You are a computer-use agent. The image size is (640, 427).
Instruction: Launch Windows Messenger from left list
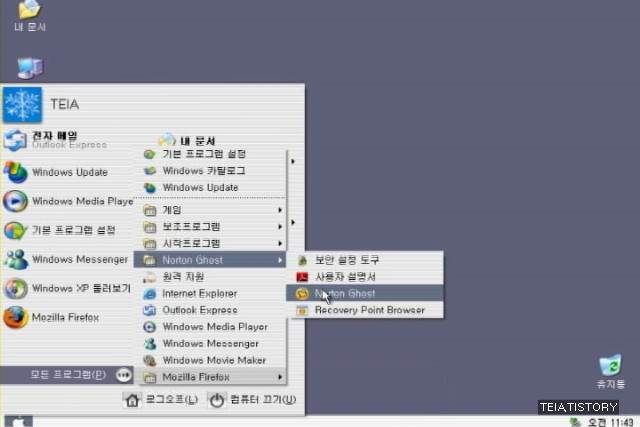coord(66,260)
